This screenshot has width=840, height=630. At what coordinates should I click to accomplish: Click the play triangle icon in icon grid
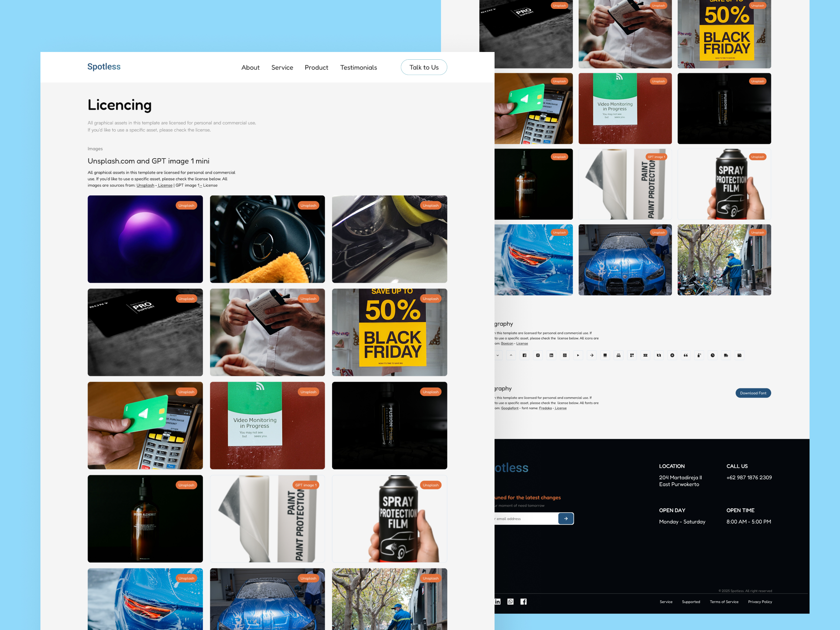point(578,355)
